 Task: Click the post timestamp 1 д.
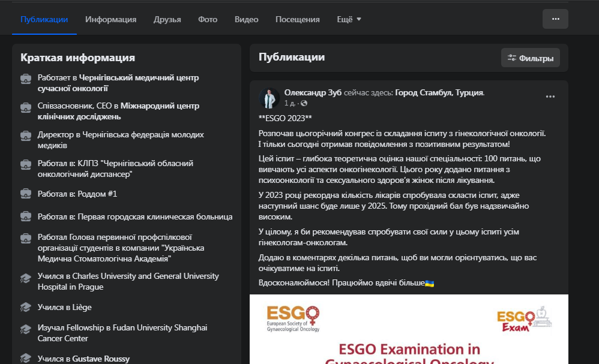[x=290, y=103]
